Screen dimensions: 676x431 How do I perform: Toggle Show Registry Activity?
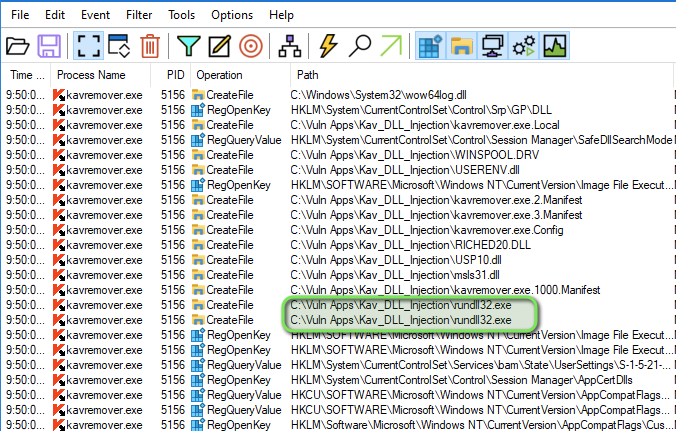pos(431,46)
